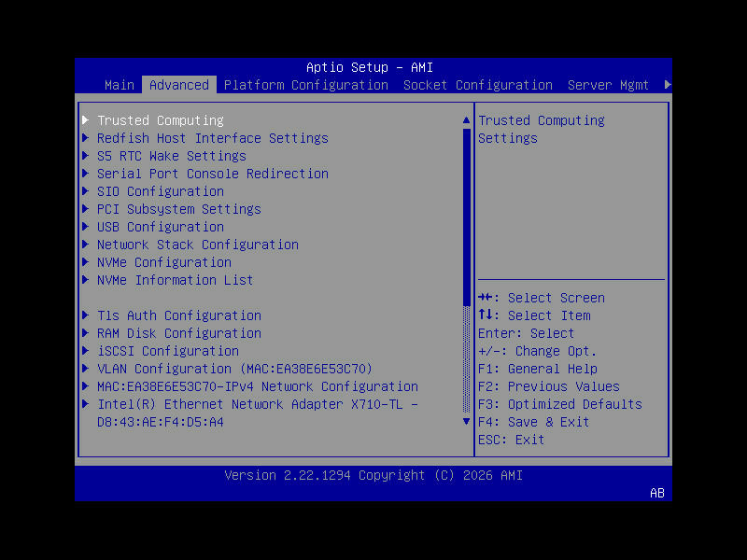Click the 'Enter: Select' key hint
747x560 pixels.
[527, 333]
